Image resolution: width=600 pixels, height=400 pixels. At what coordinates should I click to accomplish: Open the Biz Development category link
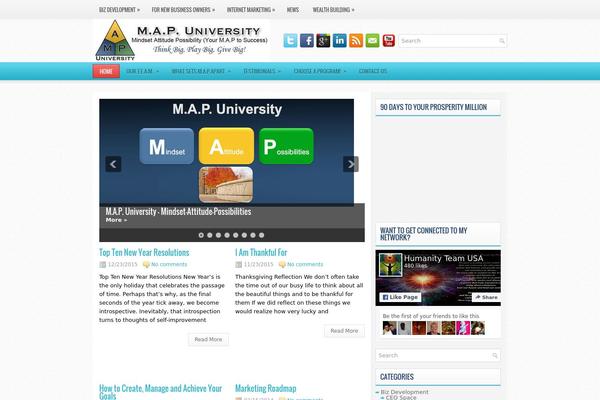pyautogui.click(x=404, y=392)
